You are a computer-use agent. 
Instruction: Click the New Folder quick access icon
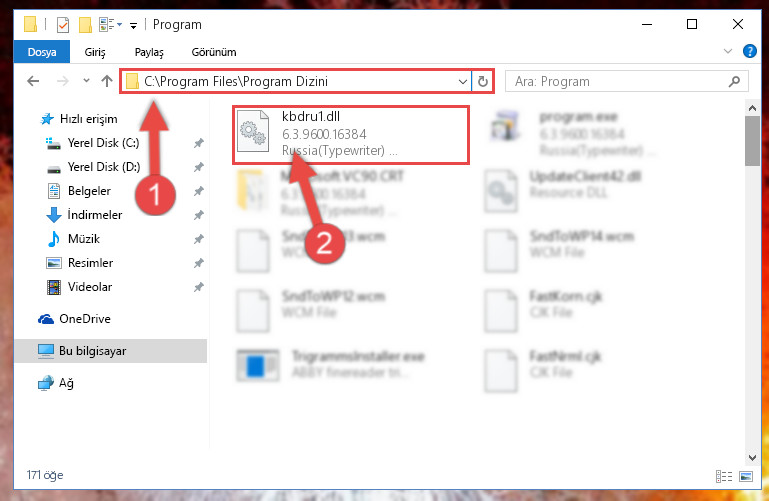(85, 25)
